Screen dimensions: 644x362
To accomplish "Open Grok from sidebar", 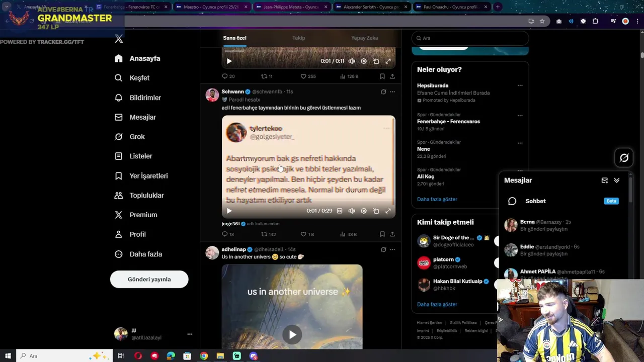I will pyautogui.click(x=130, y=137).
